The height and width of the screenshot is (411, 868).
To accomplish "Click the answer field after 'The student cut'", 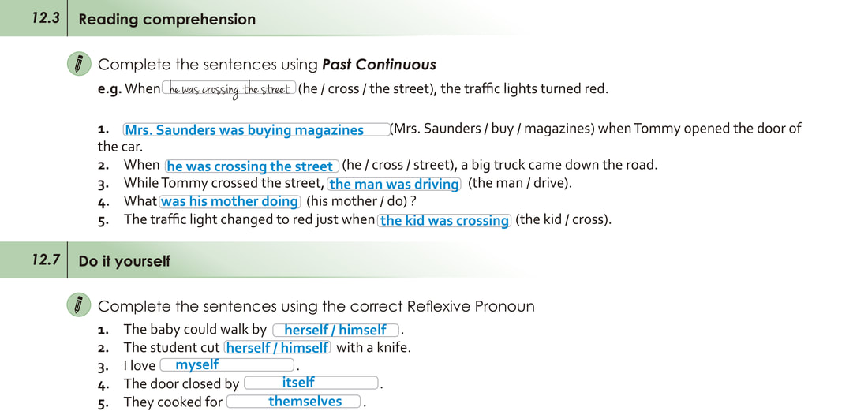I will pos(278,347).
